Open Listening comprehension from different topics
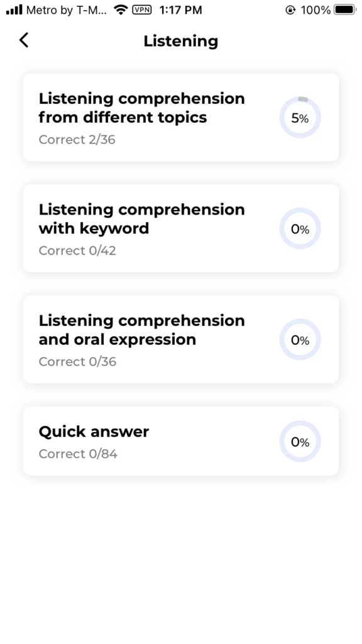The height and width of the screenshot is (644, 362). [181, 117]
